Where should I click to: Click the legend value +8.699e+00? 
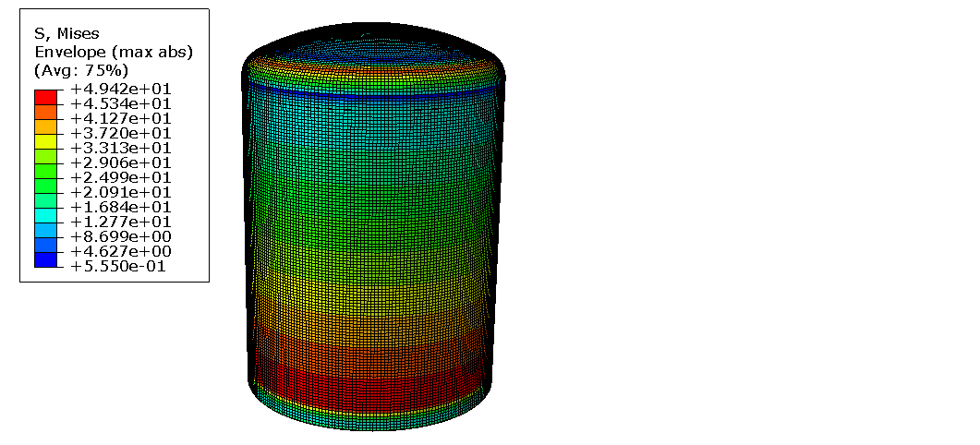pyautogui.click(x=121, y=237)
